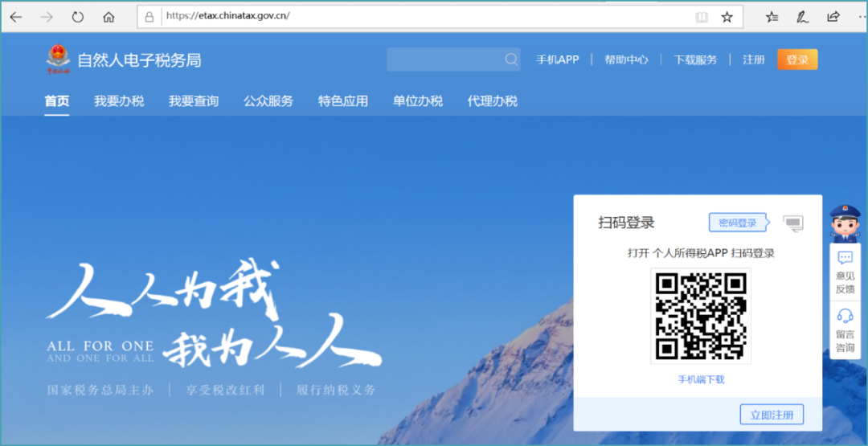Screen dimensions: 868x446
Task: Switch login mode via the monitor icon
Action: pyautogui.click(x=792, y=223)
